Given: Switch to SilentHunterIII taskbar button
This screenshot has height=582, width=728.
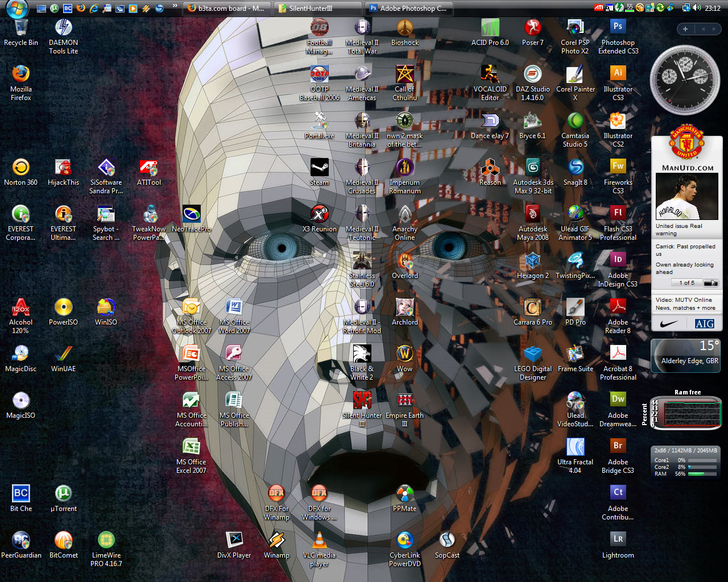Looking at the screenshot, I should click(317, 8).
